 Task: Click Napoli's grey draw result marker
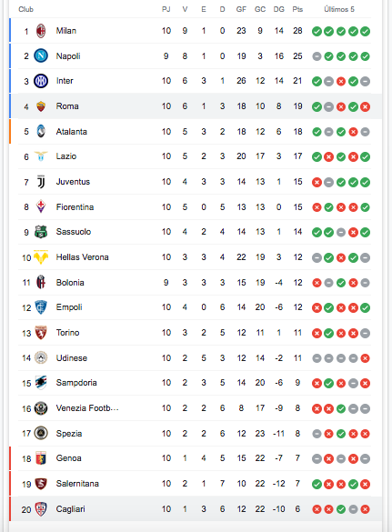pyautogui.click(x=317, y=56)
